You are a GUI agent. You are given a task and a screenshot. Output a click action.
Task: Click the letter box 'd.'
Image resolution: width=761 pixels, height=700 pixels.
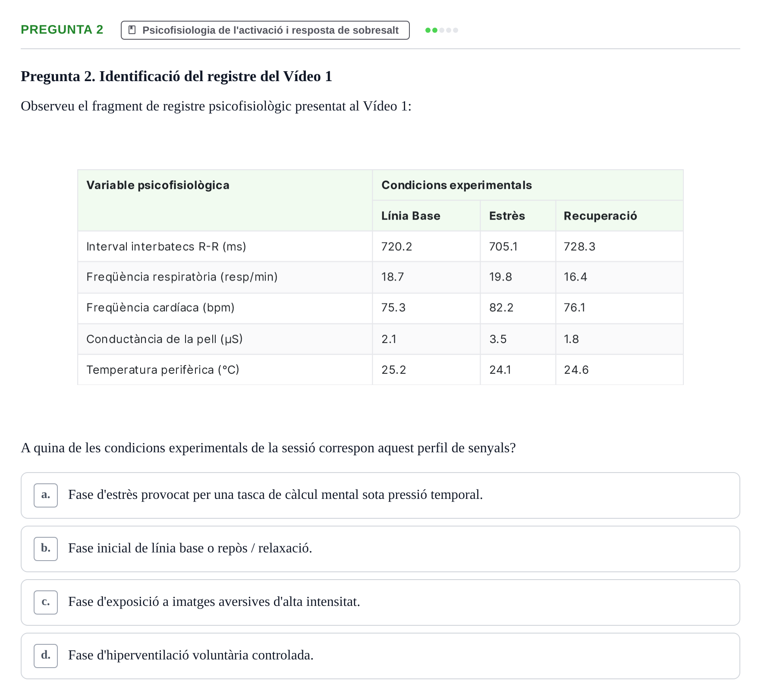(46, 656)
